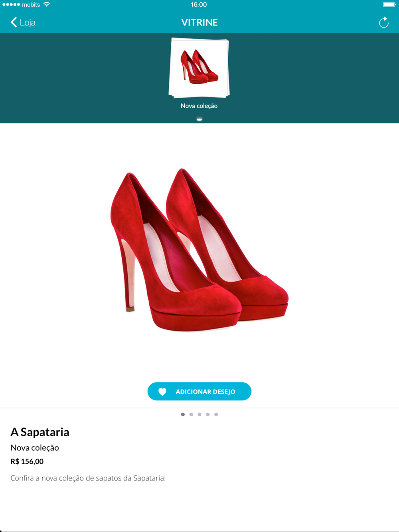
Task: Tap the Nova coleção label under the thumbnail
Action: 199,106
